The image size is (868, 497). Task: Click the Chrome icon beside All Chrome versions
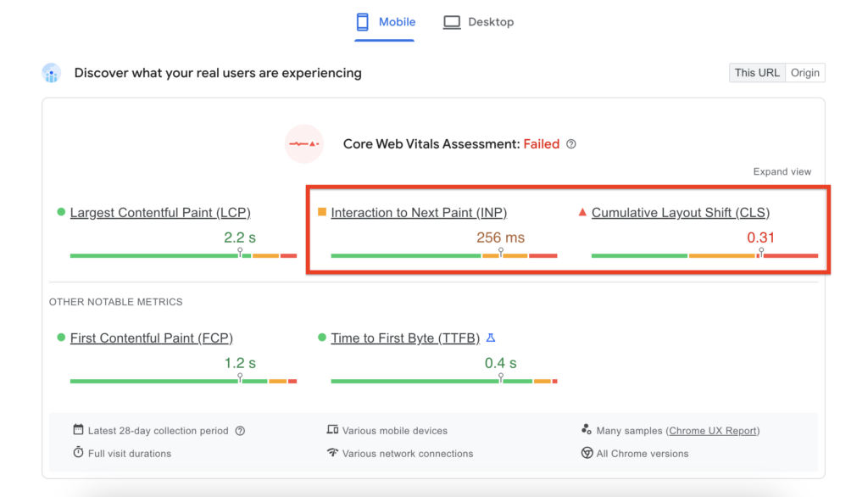point(587,453)
